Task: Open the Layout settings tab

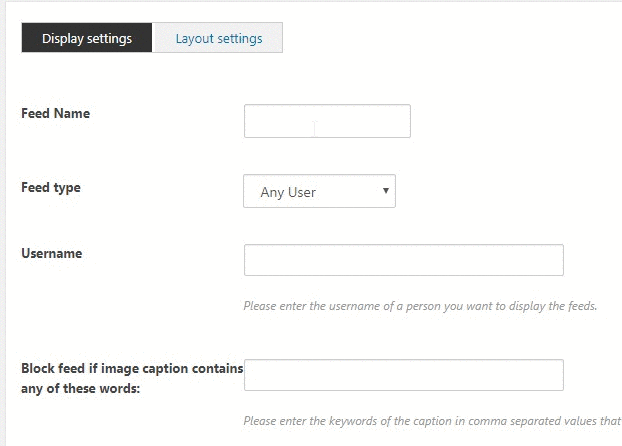Action: point(218,39)
